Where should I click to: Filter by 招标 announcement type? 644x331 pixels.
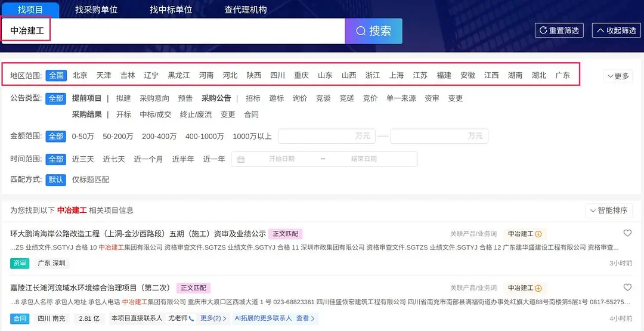(253, 98)
